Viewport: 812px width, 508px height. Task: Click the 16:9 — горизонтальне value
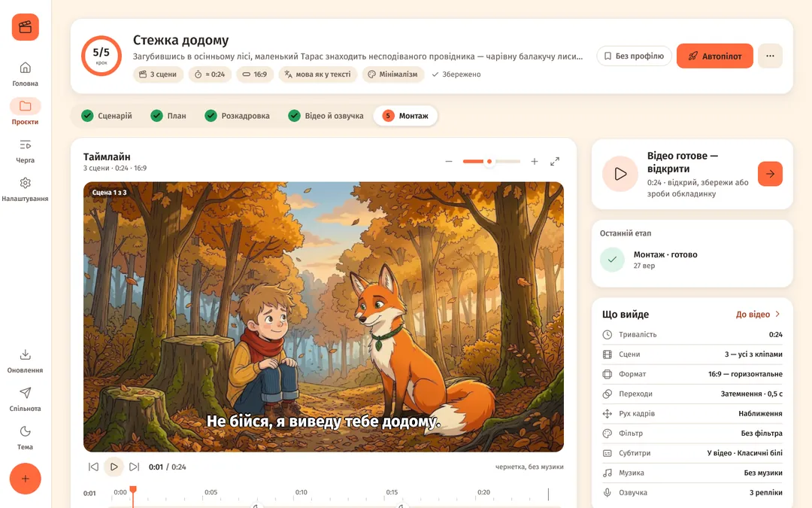pos(745,374)
